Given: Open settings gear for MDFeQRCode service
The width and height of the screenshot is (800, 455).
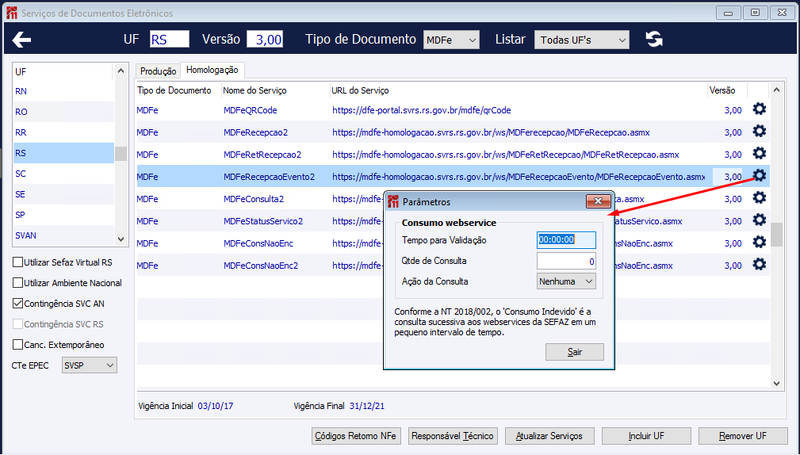Looking at the screenshot, I should (759, 109).
